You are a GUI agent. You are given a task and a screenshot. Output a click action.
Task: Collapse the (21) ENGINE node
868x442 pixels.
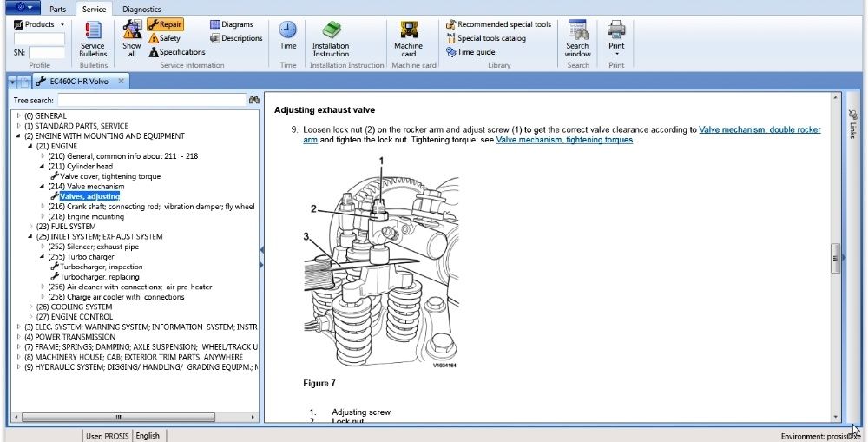(30, 146)
